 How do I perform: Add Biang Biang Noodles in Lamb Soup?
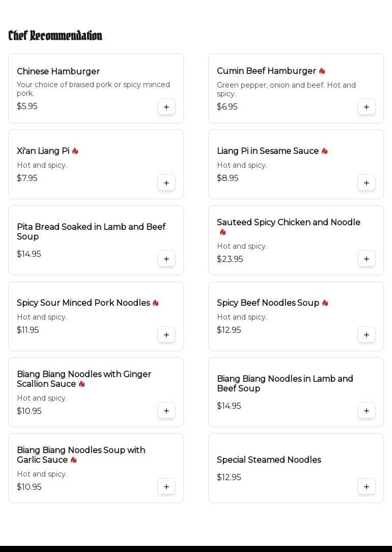tap(367, 411)
